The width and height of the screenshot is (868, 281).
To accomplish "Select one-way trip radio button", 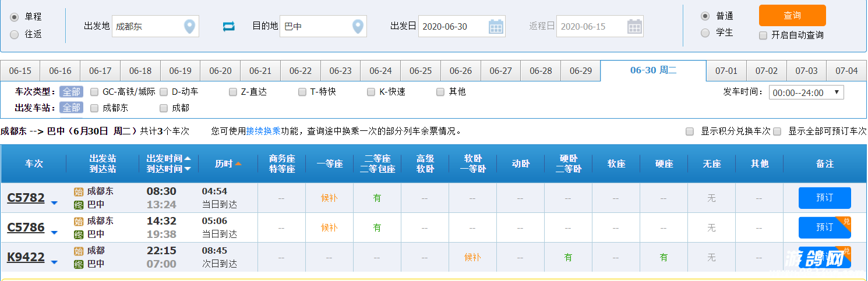I will point(15,17).
